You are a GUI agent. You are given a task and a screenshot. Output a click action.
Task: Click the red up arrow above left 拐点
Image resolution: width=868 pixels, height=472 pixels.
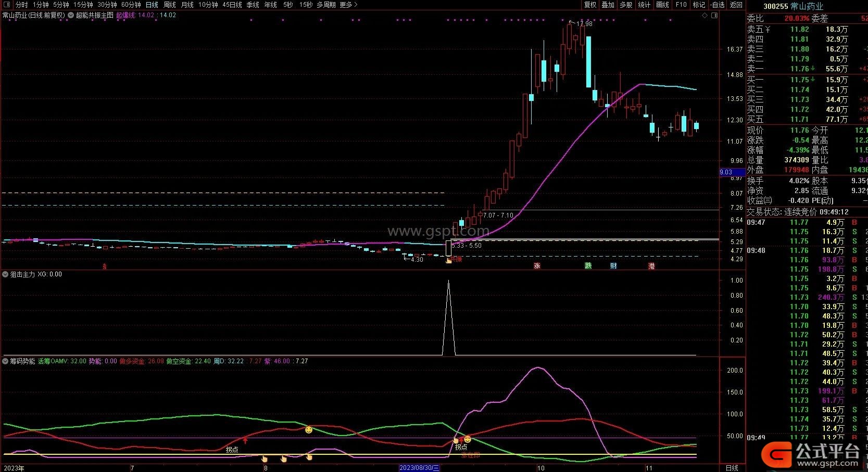point(245,441)
